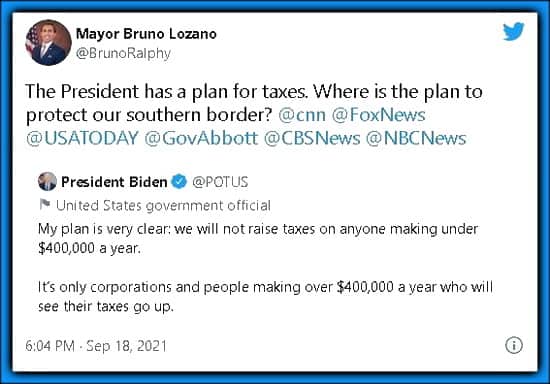The width and height of the screenshot is (550, 384).
Task: Click the @BrunoRalphy handle
Action: click(x=123, y=53)
